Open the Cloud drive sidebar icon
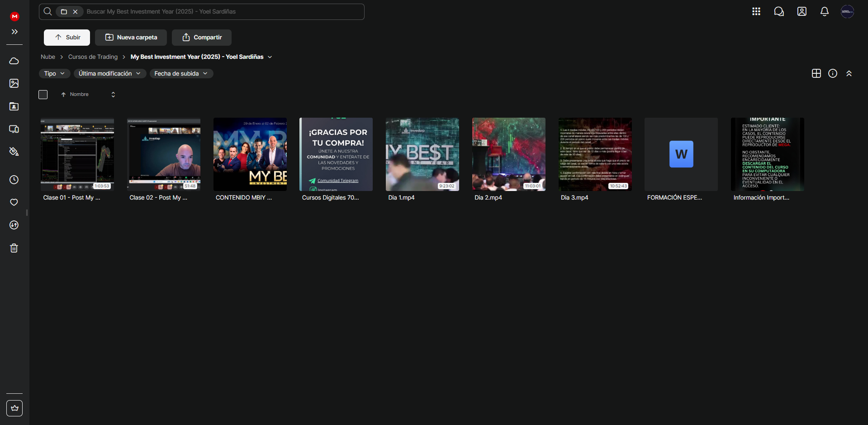868x425 pixels. point(14,61)
